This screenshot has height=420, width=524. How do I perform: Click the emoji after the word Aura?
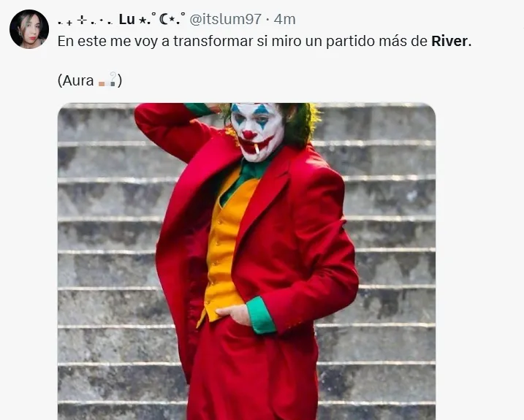coord(107,80)
